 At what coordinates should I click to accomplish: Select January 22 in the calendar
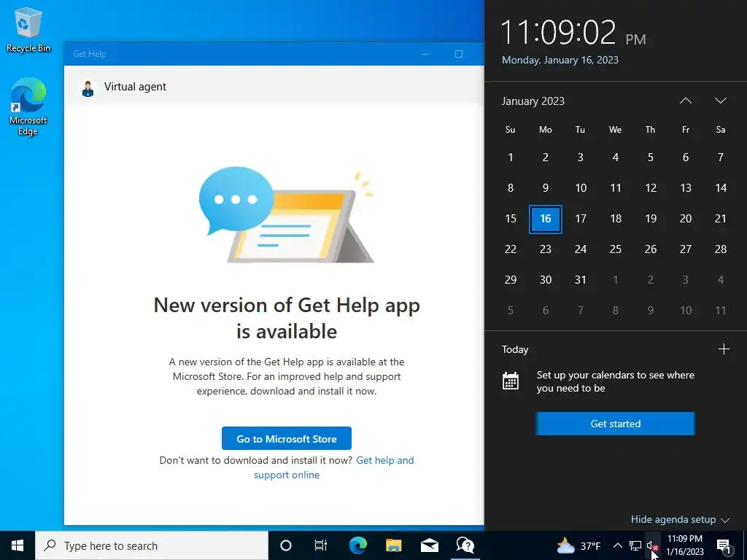(x=510, y=249)
